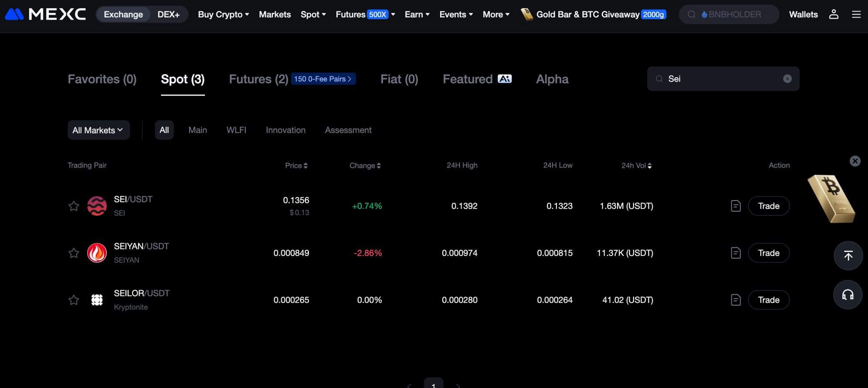Open the Featured tab

point(477,79)
